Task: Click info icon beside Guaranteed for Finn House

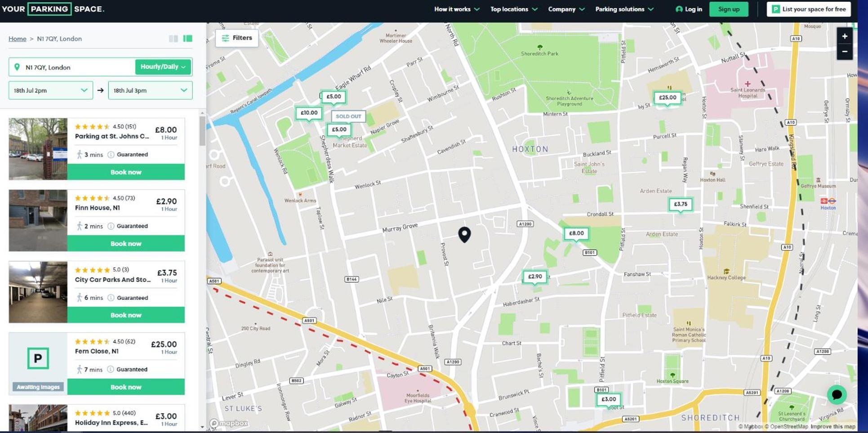Action: click(111, 226)
